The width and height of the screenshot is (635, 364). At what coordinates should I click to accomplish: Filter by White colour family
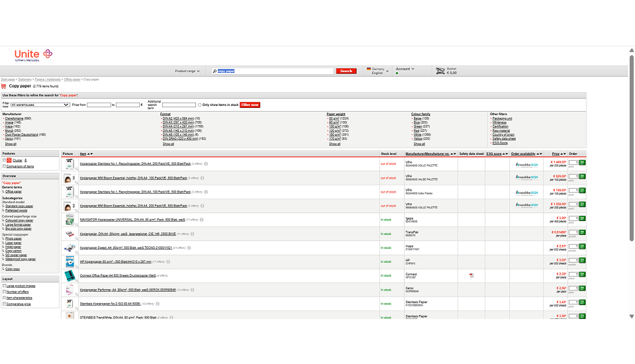click(418, 134)
